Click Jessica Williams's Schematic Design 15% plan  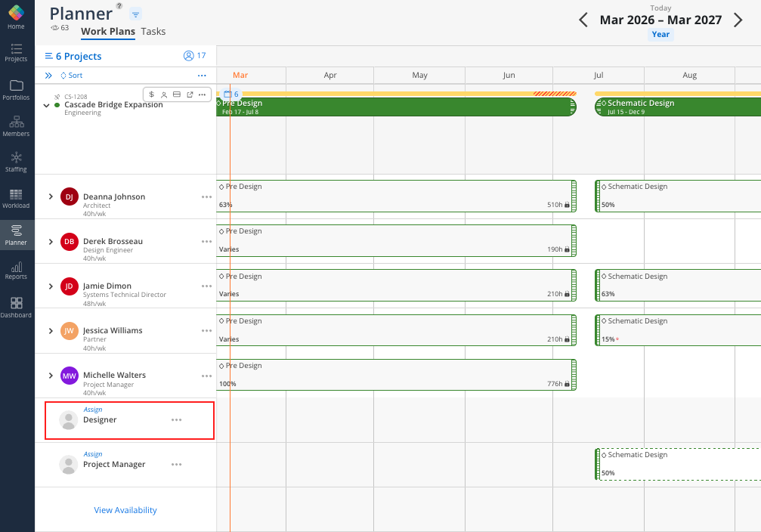pyautogui.click(x=678, y=330)
